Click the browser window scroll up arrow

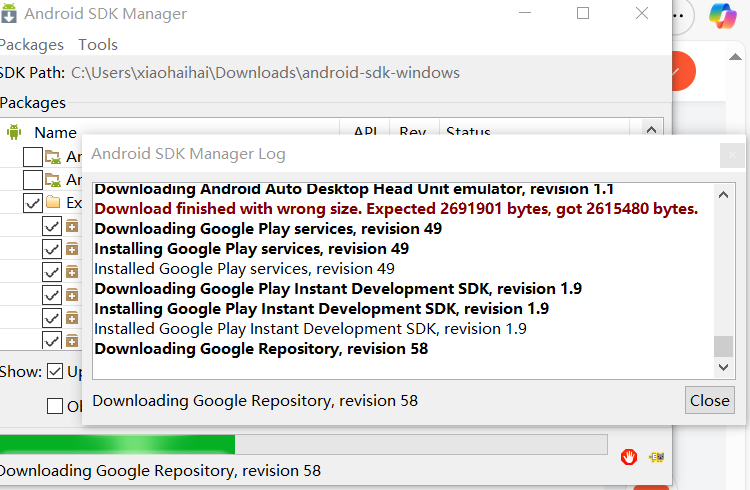[735, 57]
